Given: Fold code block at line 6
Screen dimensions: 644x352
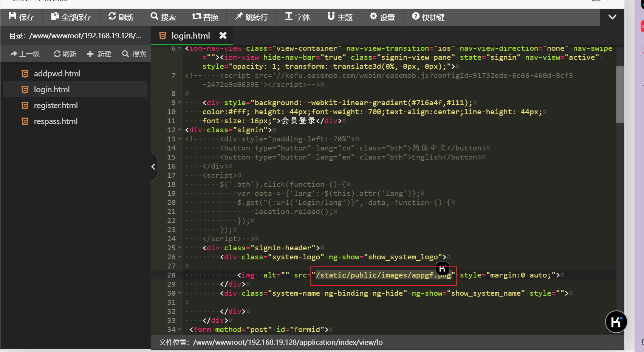Looking at the screenshot, I should tap(180, 48).
